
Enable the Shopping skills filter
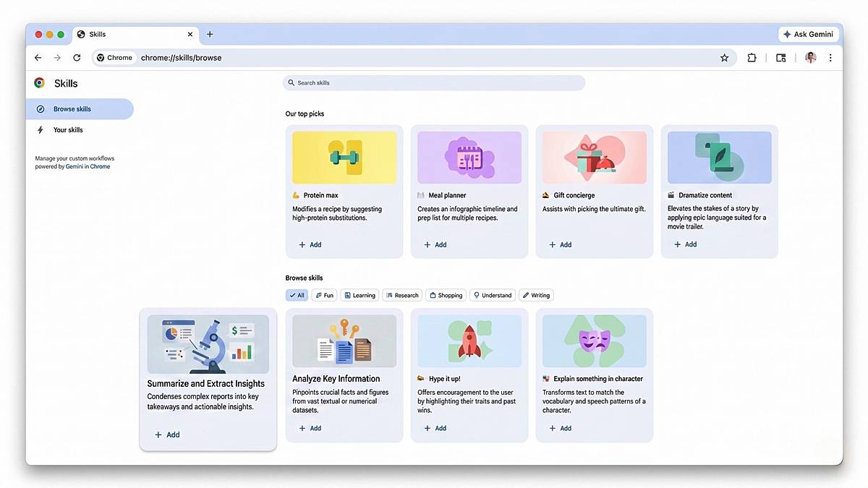tap(446, 295)
